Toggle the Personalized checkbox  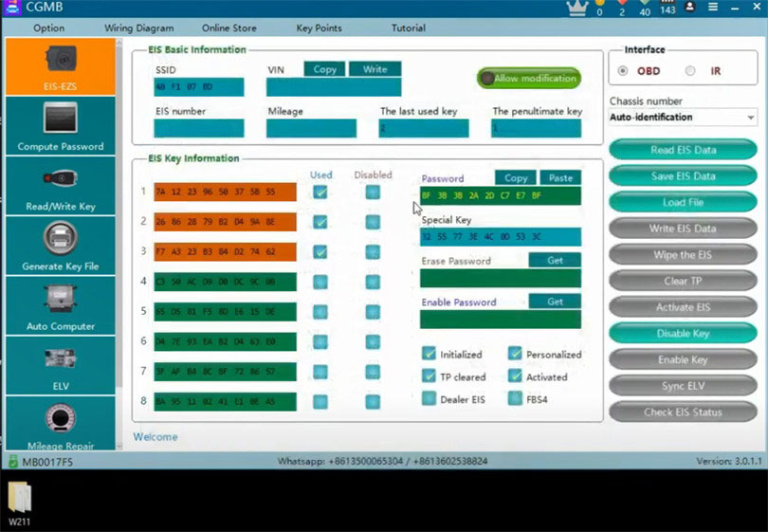pos(515,353)
